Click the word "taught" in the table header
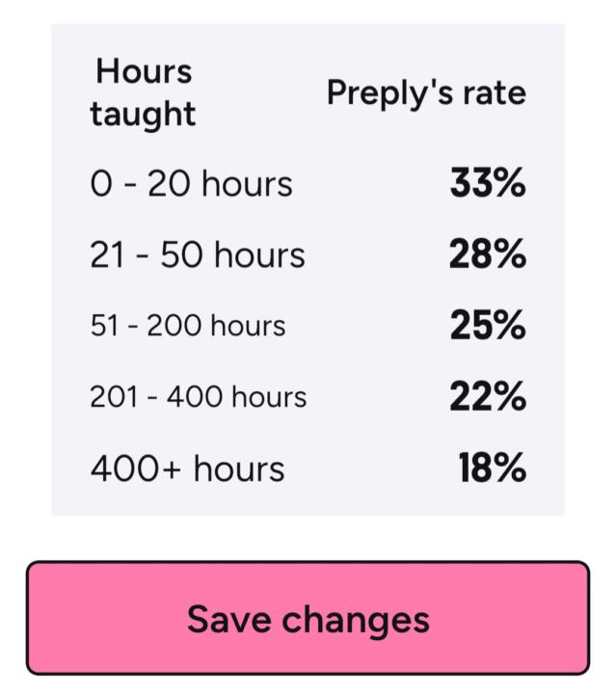Image resolution: width=616 pixels, height=694 pixels. point(143,115)
